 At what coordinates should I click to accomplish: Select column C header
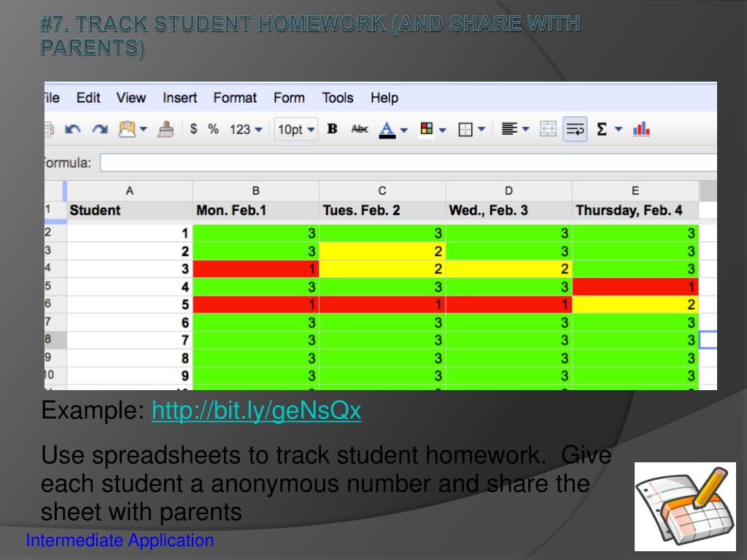tap(382, 190)
